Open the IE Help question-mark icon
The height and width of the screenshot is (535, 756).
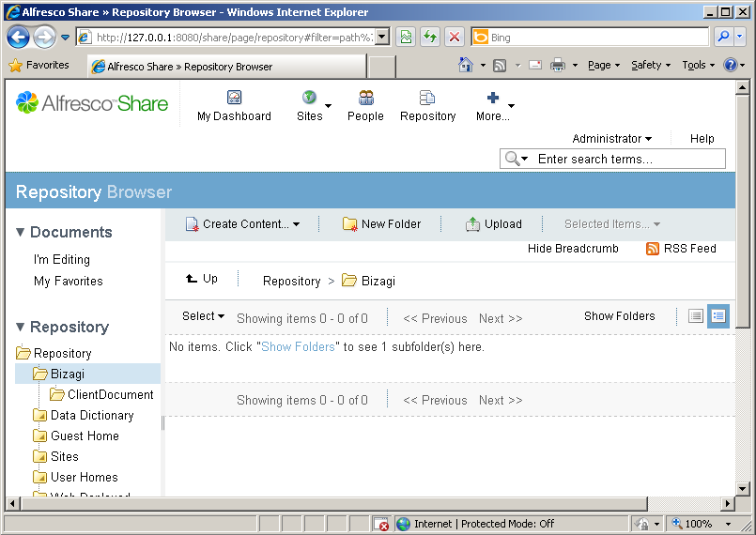tap(730, 65)
